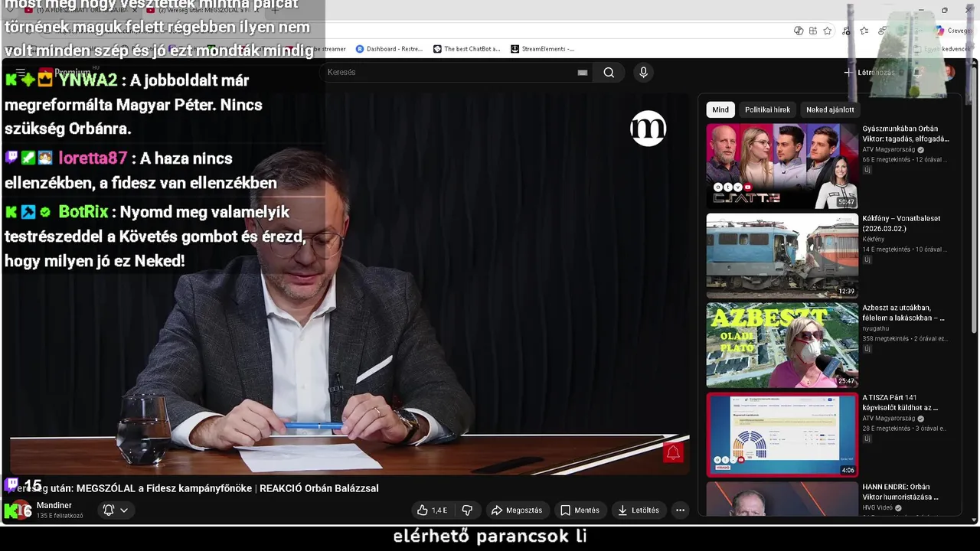
Task: Click the Mandiner 'm' logo in video
Action: tap(648, 129)
